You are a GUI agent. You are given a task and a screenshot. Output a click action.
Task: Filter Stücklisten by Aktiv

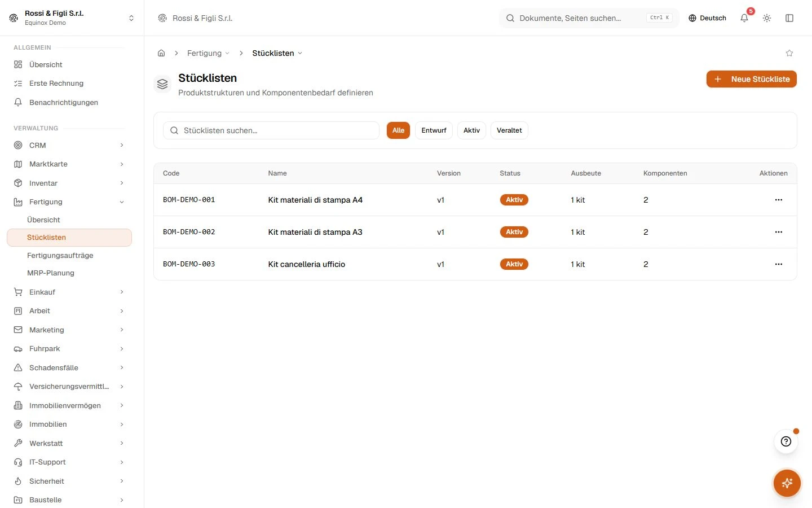[x=471, y=130]
